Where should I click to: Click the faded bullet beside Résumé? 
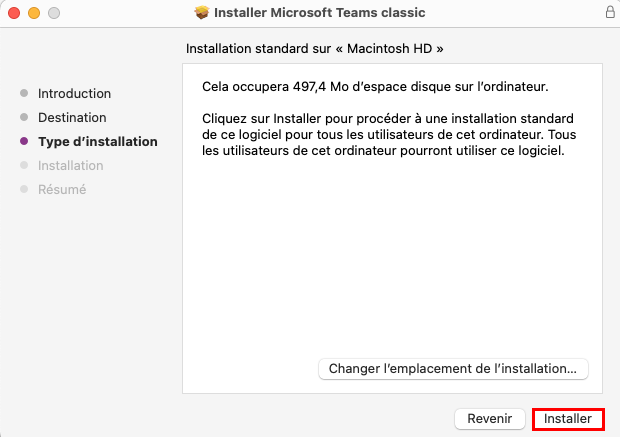coord(24,189)
